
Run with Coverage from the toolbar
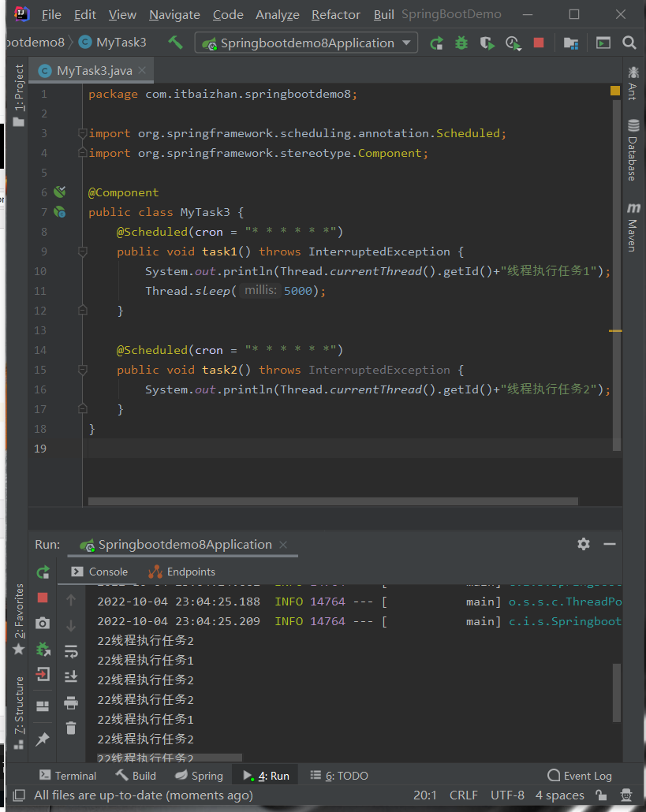point(487,43)
